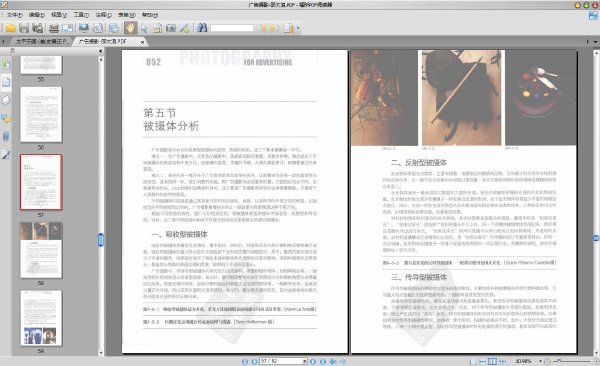
Task: Click 第五节 被摄体分析 heading text
Action: (x=171, y=119)
